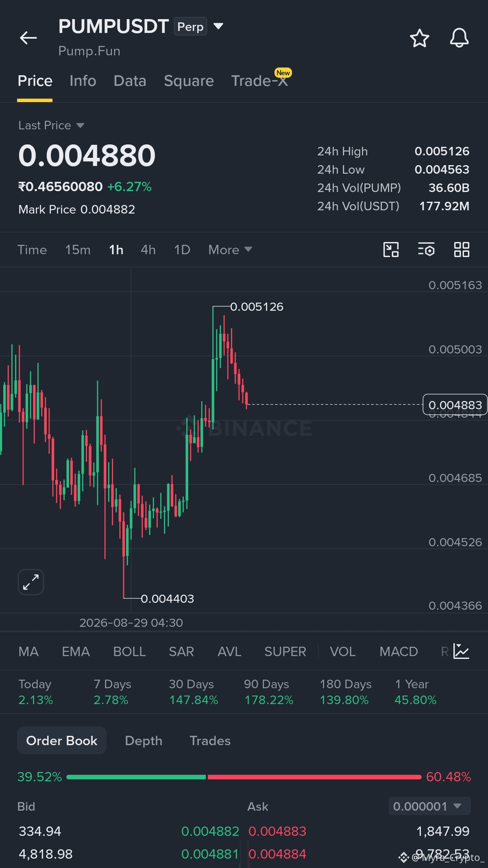Tap bid quantity 334.94
This screenshot has width=488, height=868.
coord(40,831)
